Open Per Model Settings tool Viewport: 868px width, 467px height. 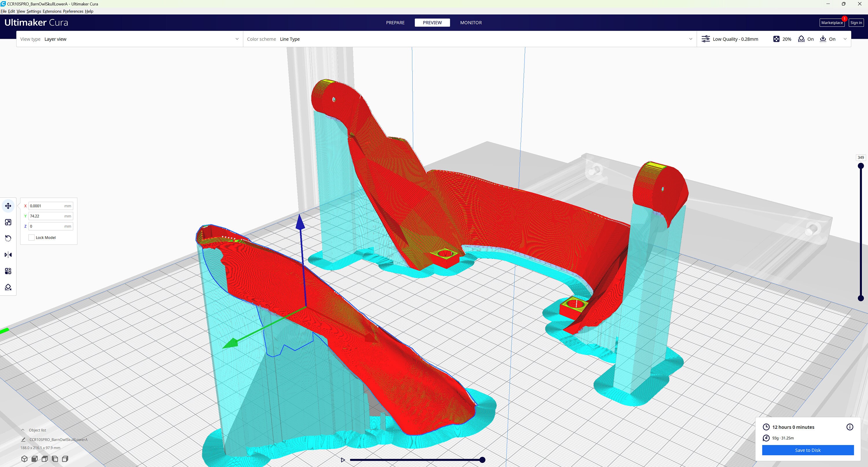(x=8, y=271)
